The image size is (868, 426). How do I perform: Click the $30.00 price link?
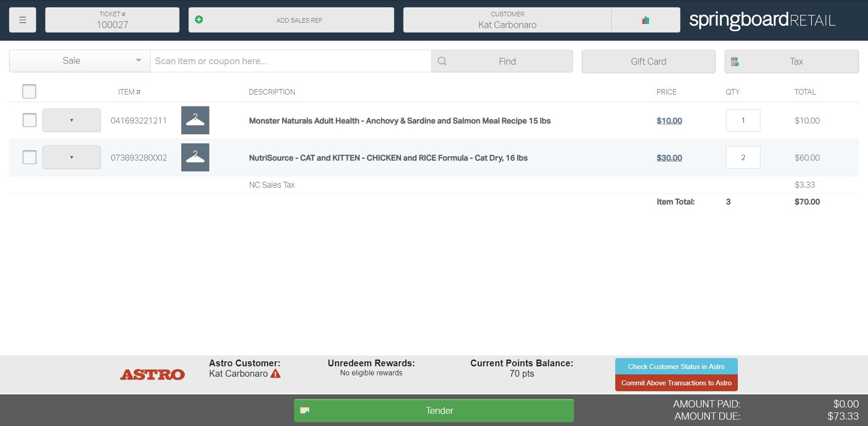pos(669,158)
